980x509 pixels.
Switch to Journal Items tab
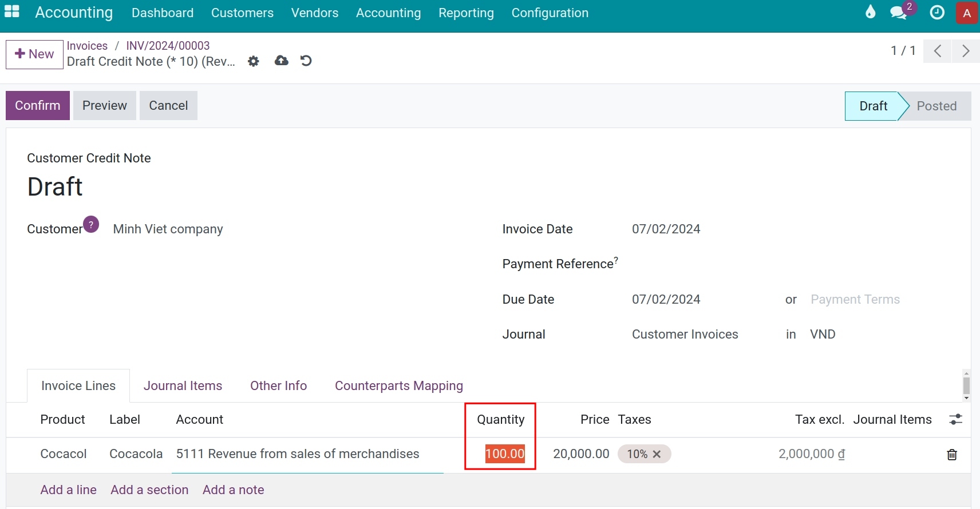[183, 386]
